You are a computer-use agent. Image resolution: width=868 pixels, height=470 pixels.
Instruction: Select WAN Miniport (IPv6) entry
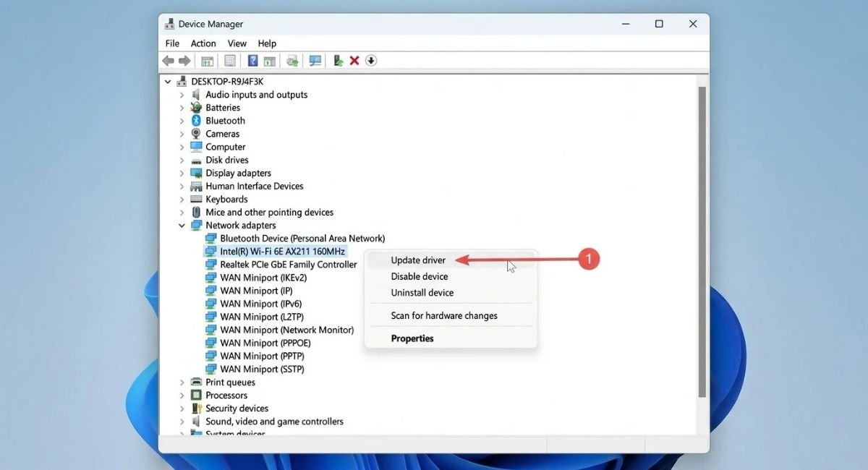tap(261, 304)
